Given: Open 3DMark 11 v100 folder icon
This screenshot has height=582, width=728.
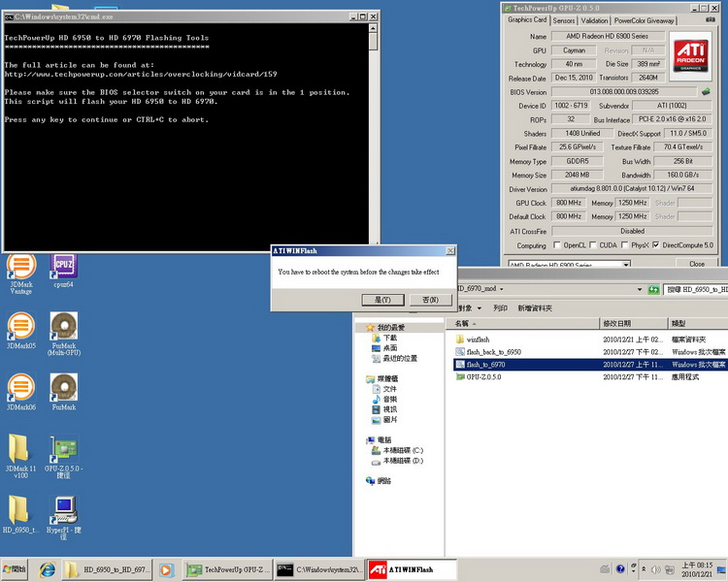Looking at the screenshot, I should coord(21,456).
